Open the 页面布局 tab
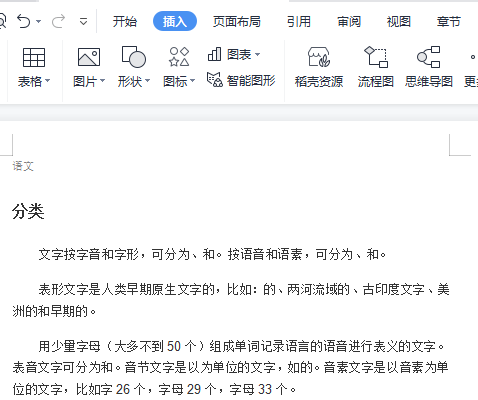 point(237,22)
